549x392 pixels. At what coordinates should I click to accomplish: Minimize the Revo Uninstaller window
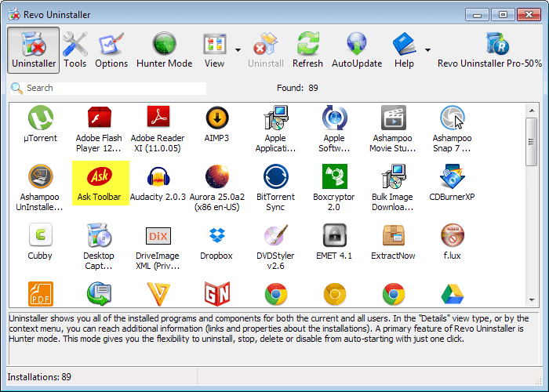click(x=477, y=15)
